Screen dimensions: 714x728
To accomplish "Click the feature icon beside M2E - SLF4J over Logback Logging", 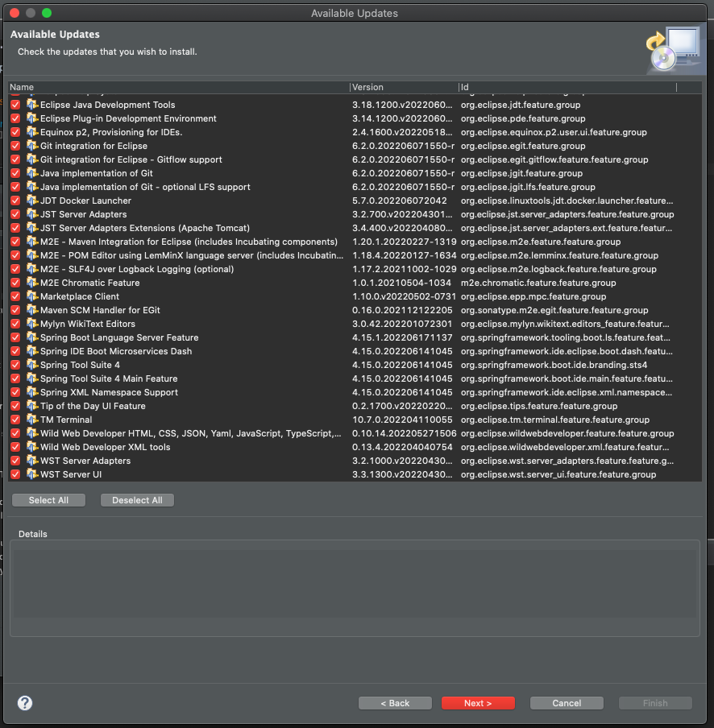I will pyautogui.click(x=32, y=269).
